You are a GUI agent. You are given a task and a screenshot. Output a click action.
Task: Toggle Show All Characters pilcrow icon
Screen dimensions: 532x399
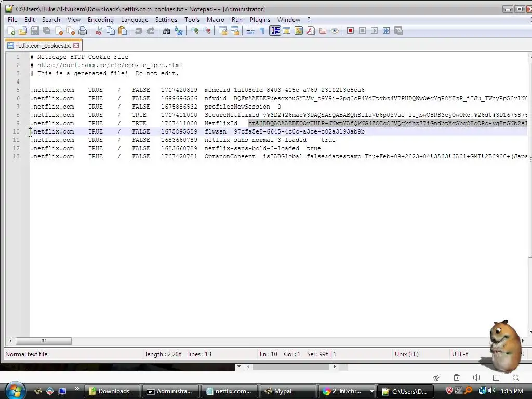click(x=262, y=31)
